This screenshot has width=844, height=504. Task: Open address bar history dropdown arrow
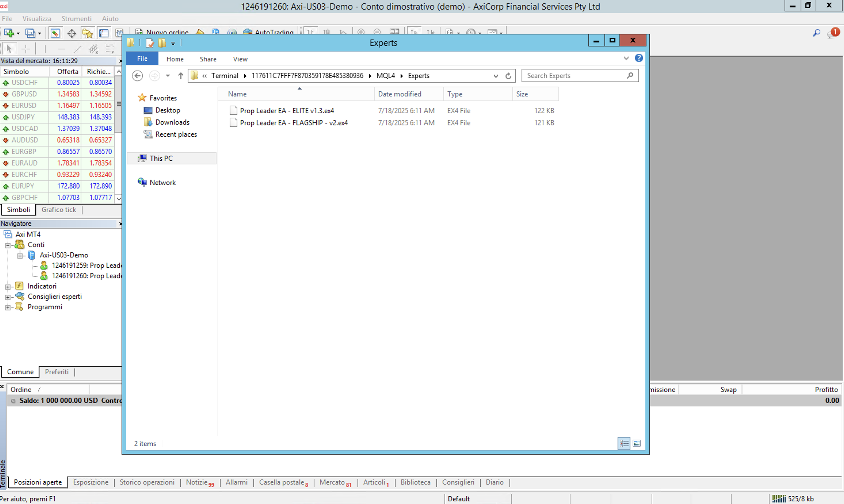496,76
